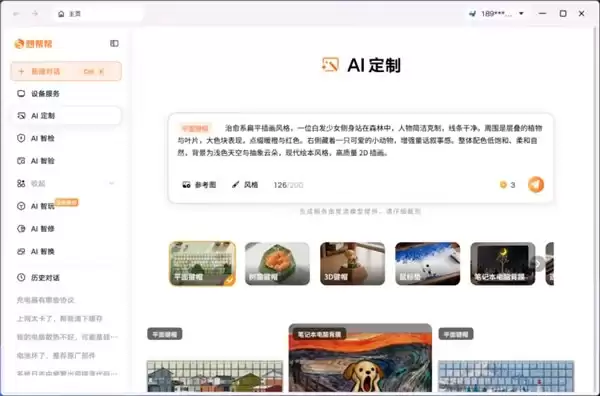The image size is (600, 396).
Task: Click the clock icon beside 历史对话
Action: pos(21,277)
